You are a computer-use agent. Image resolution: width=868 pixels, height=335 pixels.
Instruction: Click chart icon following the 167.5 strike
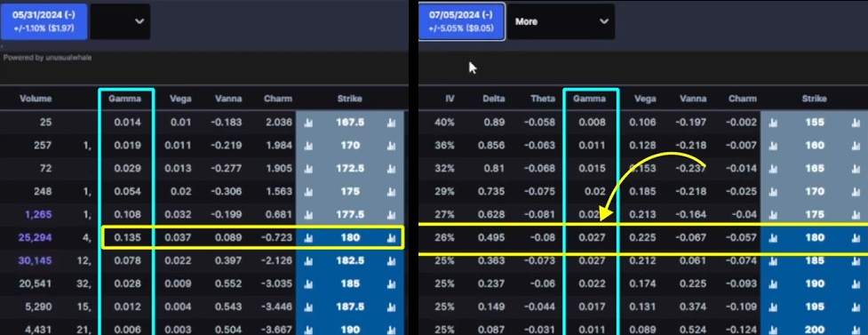[392, 123]
